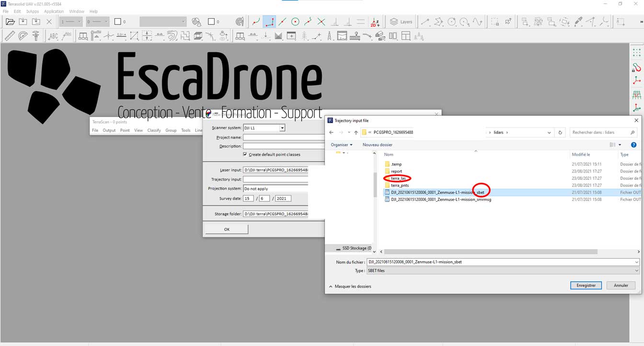
Task: Select the 2D/Z AccuDraw icon
Action: [374, 22]
